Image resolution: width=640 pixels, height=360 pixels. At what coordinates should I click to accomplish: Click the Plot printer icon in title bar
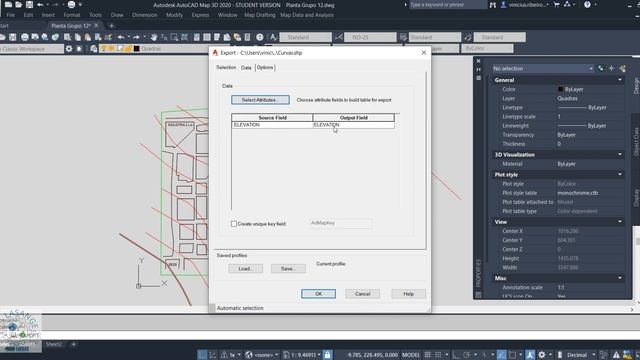point(71,4)
